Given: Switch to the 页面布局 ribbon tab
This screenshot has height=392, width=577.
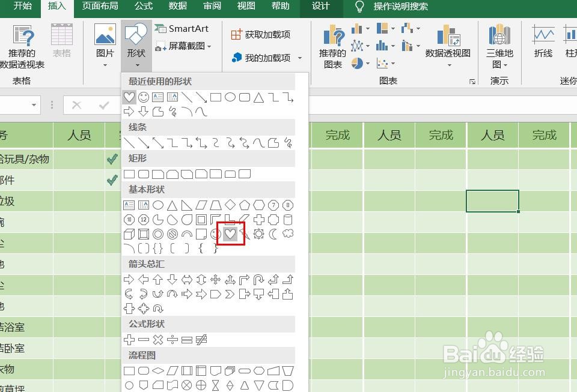Looking at the screenshot, I should 100,8.
